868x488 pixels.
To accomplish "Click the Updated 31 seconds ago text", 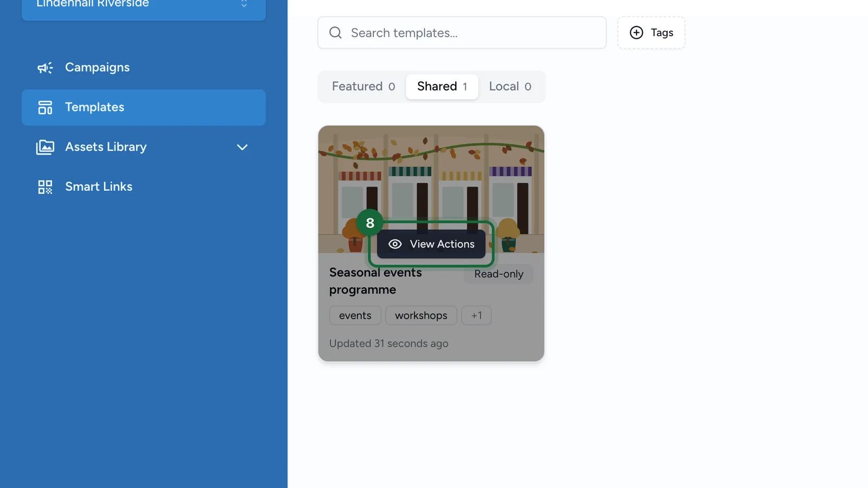I will pyautogui.click(x=389, y=344).
